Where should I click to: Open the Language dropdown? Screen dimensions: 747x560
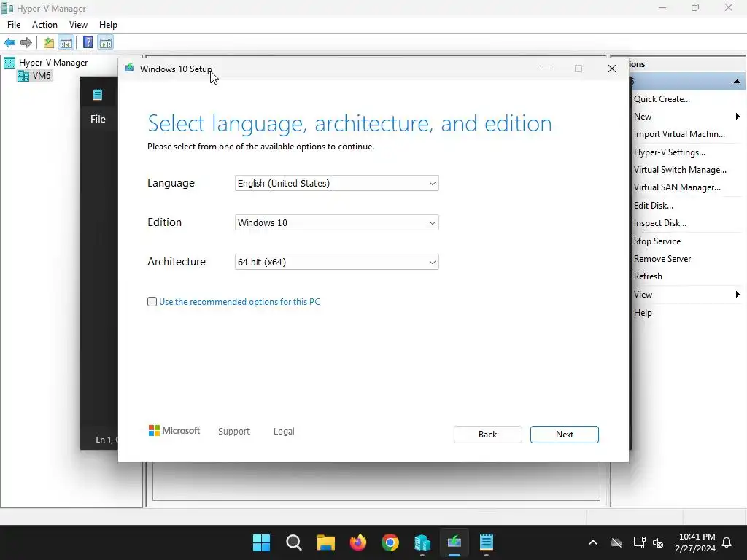[337, 183]
